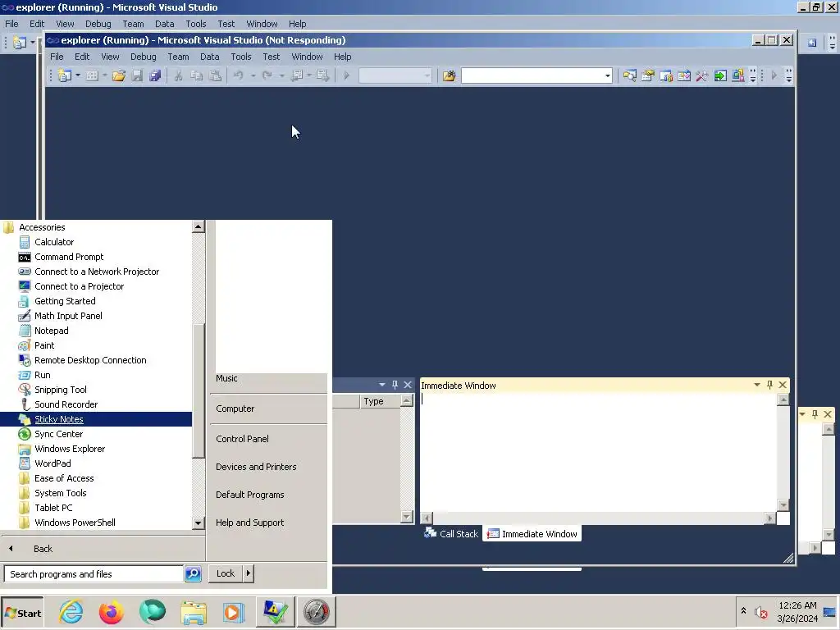The height and width of the screenshot is (630, 840).
Task: Open Computer from the Start menu
Action: (235, 409)
